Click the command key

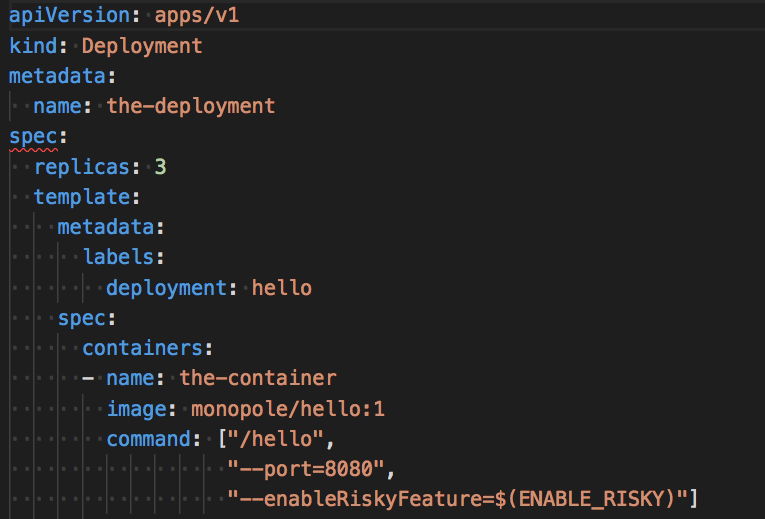point(148,439)
